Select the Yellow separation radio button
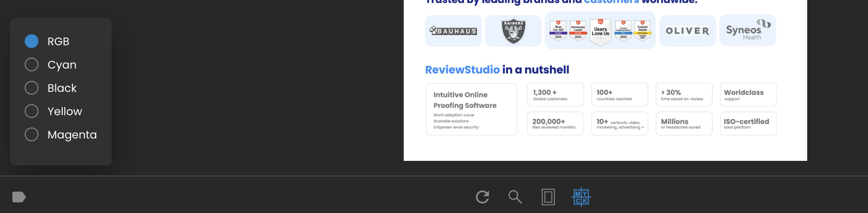This screenshot has height=213, width=868. tap(32, 111)
